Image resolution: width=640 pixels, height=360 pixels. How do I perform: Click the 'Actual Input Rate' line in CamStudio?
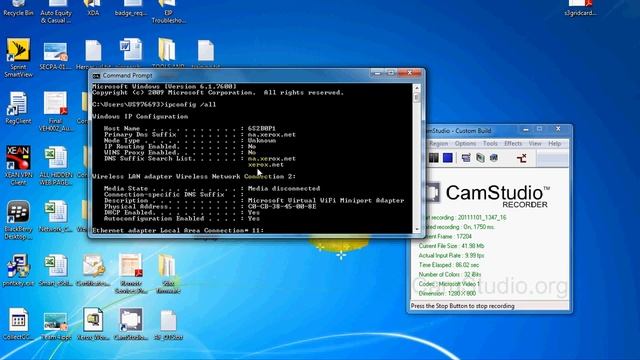[x=451, y=256]
